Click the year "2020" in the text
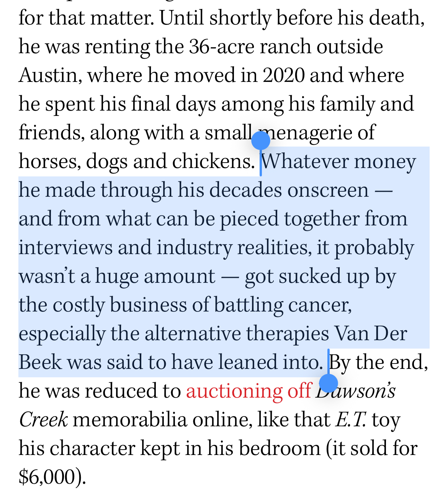The image size is (448, 494). click(283, 75)
